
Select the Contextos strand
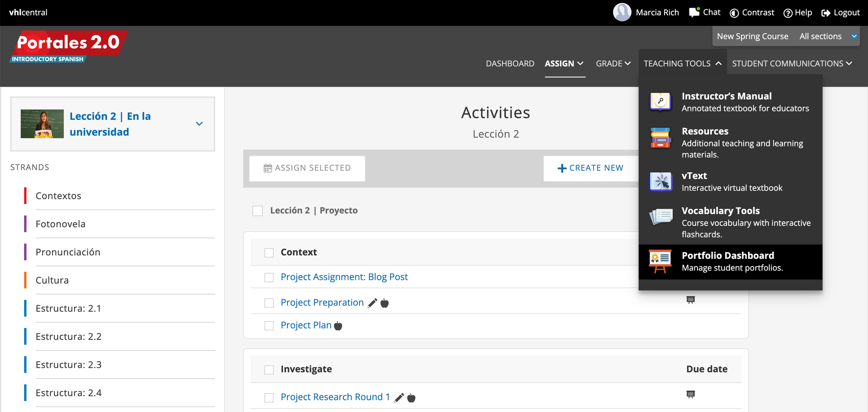click(119, 196)
